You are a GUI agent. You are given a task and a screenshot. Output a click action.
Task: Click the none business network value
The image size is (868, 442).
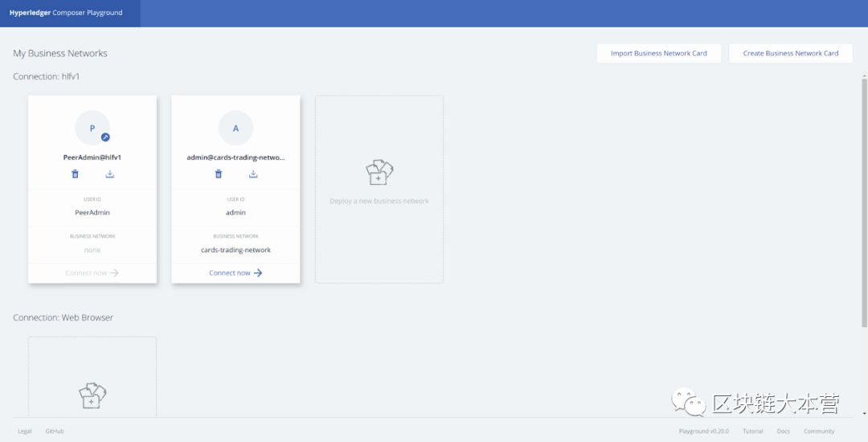(92, 250)
